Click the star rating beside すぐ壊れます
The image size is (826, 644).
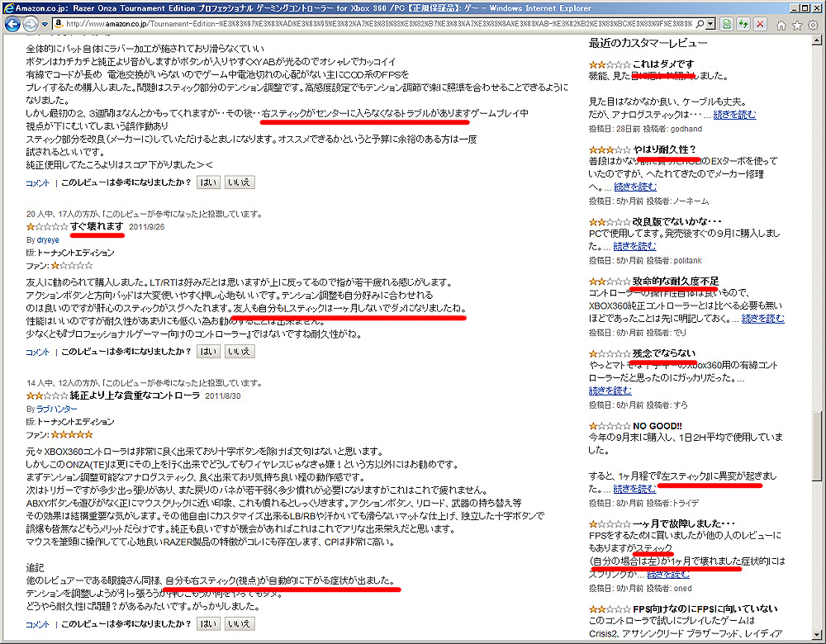point(47,226)
